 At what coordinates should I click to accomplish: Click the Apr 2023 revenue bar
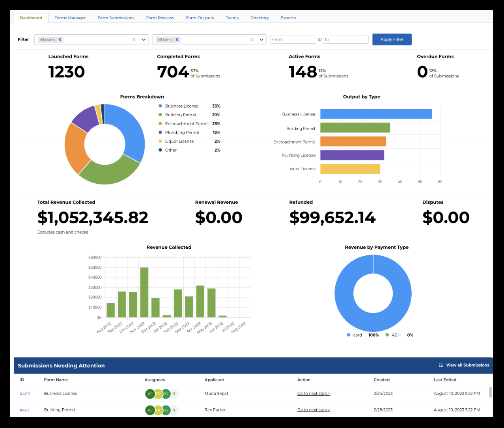(x=200, y=301)
